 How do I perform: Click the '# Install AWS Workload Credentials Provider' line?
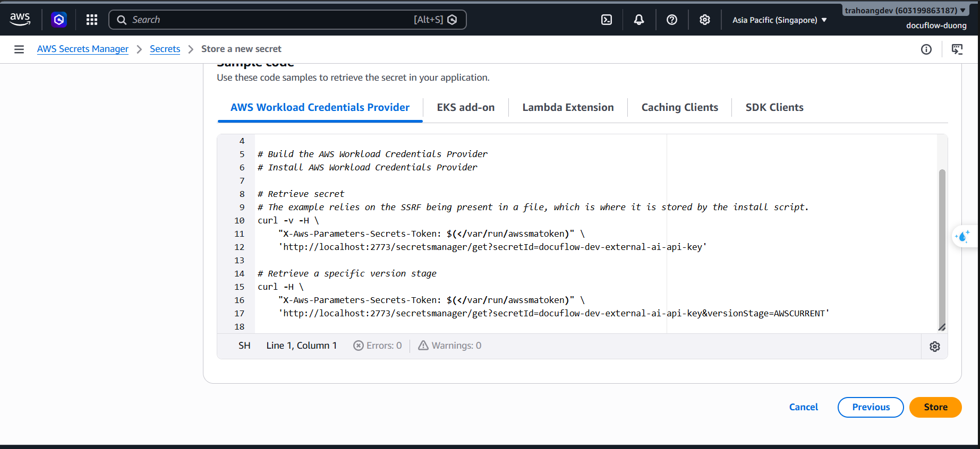(368, 168)
